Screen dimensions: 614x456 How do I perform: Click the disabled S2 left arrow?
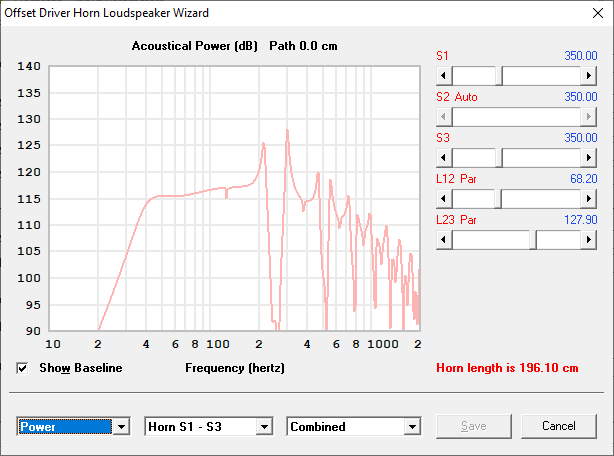pyautogui.click(x=444, y=117)
